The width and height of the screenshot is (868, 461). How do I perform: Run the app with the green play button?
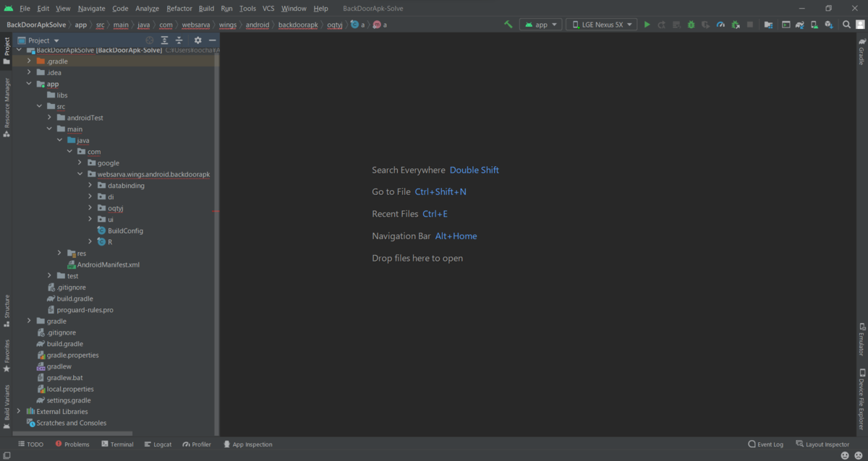coord(647,25)
